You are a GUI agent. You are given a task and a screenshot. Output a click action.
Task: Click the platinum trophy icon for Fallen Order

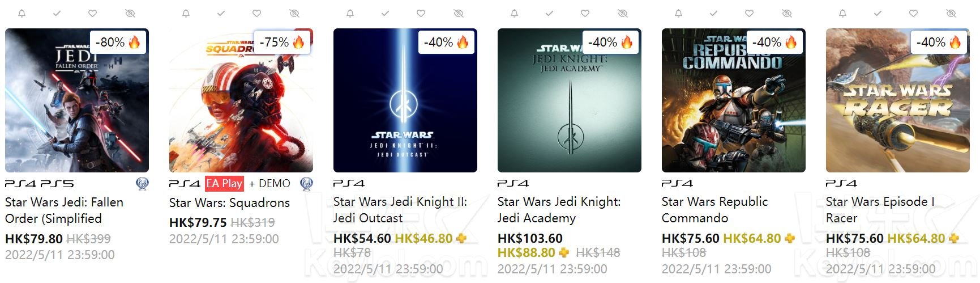[x=142, y=184]
